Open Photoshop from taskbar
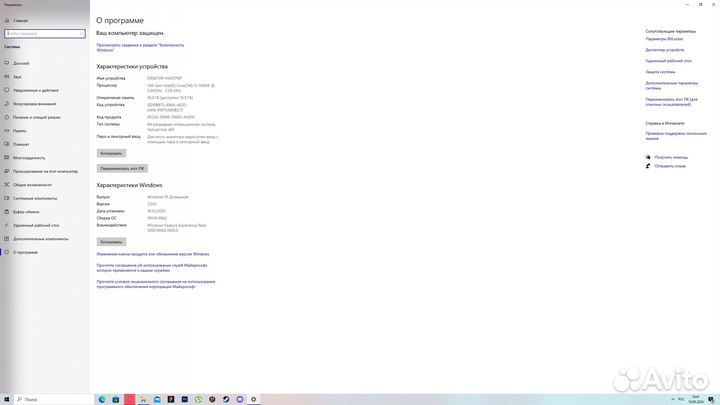Screen dimensions: 720x405 click(185, 399)
